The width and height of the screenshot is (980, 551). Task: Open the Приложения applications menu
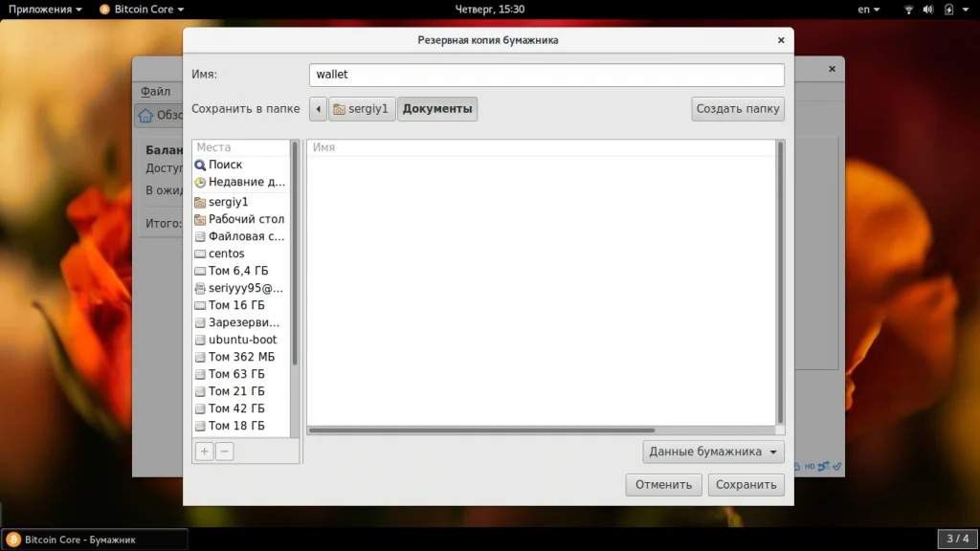click(44, 10)
